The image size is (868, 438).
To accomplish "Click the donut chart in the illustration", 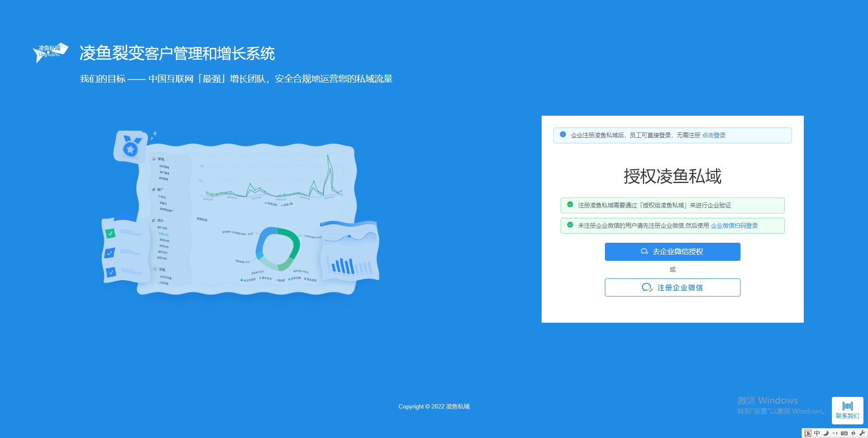I will (277, 249).
